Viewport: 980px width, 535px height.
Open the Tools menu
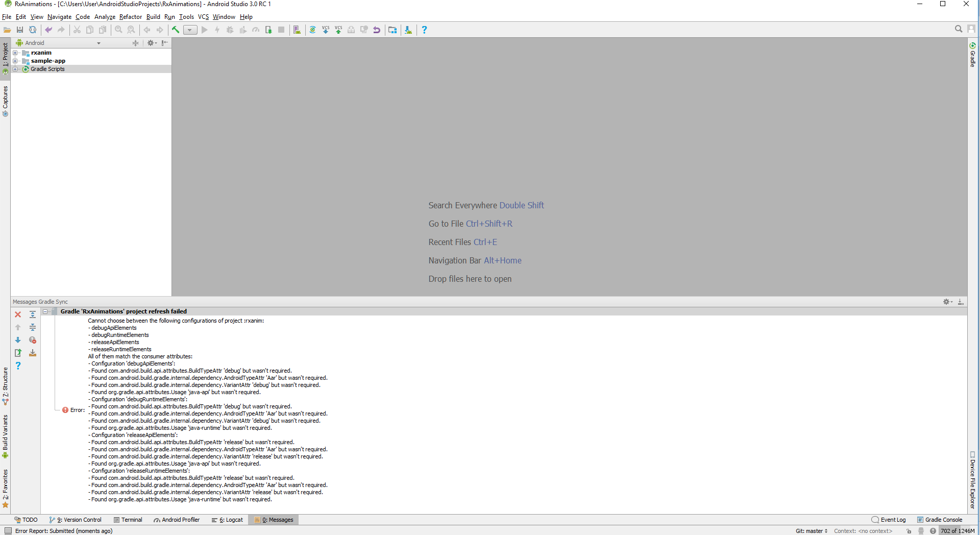coord(186,17)
